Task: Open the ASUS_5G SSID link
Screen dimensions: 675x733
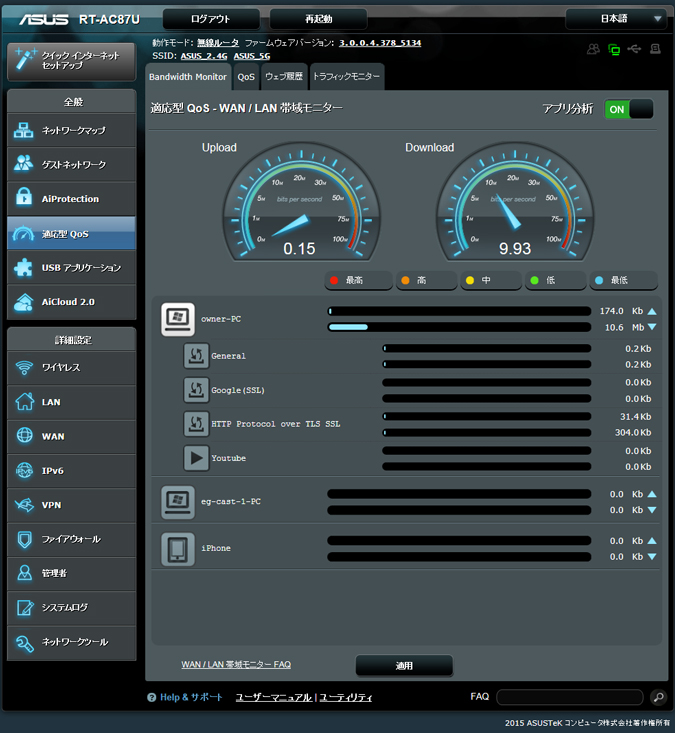Action: pos(252,56)
